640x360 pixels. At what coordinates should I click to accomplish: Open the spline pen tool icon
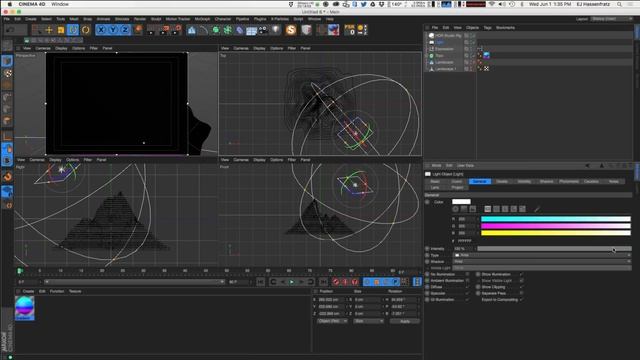pos(204,30)
